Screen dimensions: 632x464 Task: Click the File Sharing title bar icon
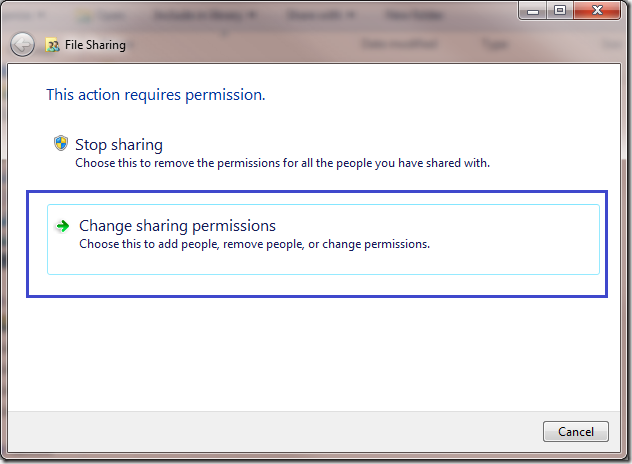coord(53,45)
